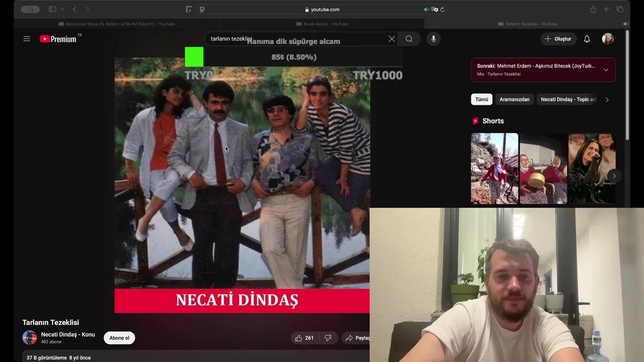Click the Shorts section heading
644x362 pixels.
click(x=493, y=121)
